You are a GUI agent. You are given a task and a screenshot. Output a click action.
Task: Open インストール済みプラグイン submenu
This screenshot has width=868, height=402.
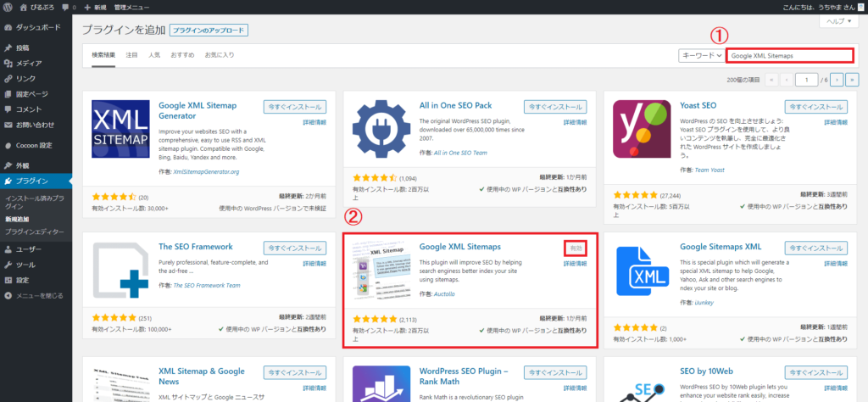[x=34, y=202]
